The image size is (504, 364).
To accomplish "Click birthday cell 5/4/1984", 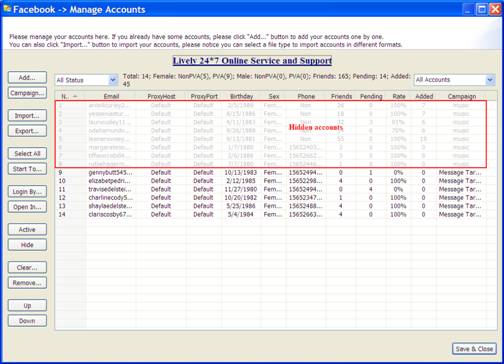I will pos(241,214).
